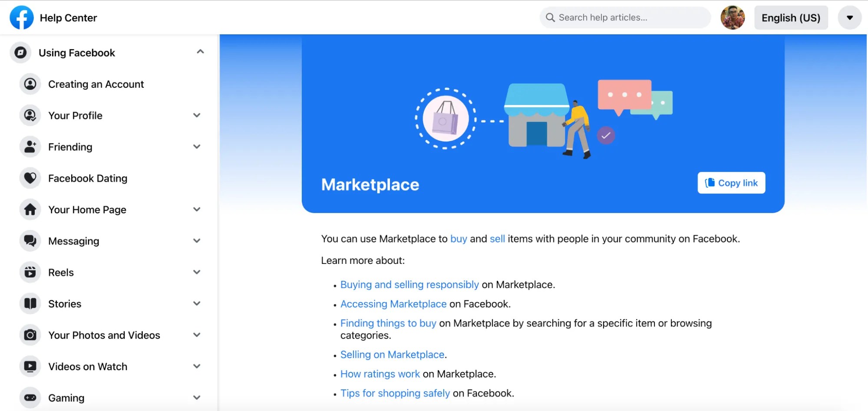Click the Accessing Marketplace link
Screen dimensions: 868x411
point(393,304)
